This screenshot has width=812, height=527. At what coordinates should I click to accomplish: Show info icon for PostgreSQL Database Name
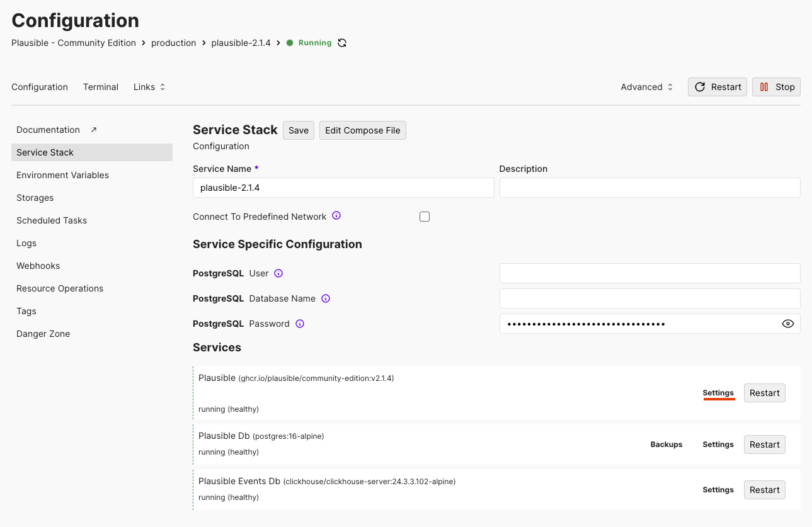(326, 298)
